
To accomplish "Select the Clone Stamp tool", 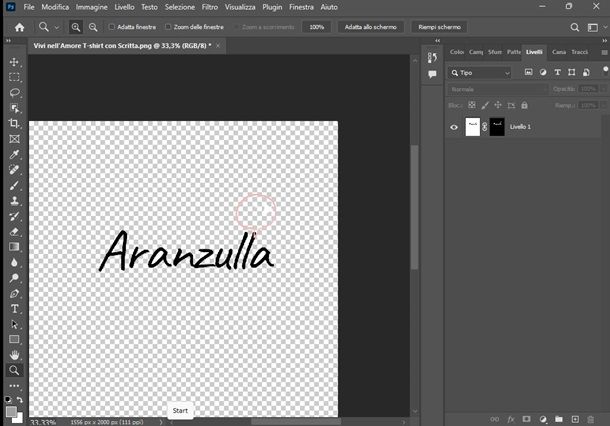I will click(14, 201).
